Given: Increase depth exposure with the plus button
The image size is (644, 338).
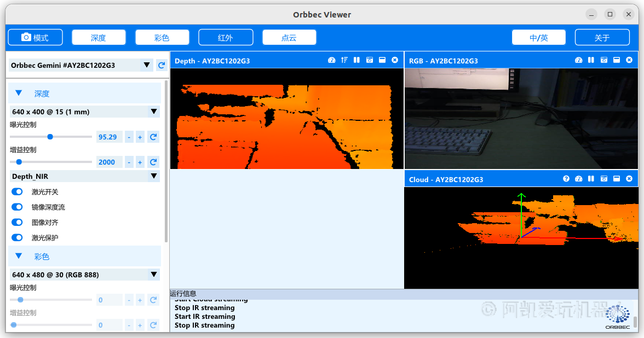Looking at the screenshot, I should (x=140, y=137).
